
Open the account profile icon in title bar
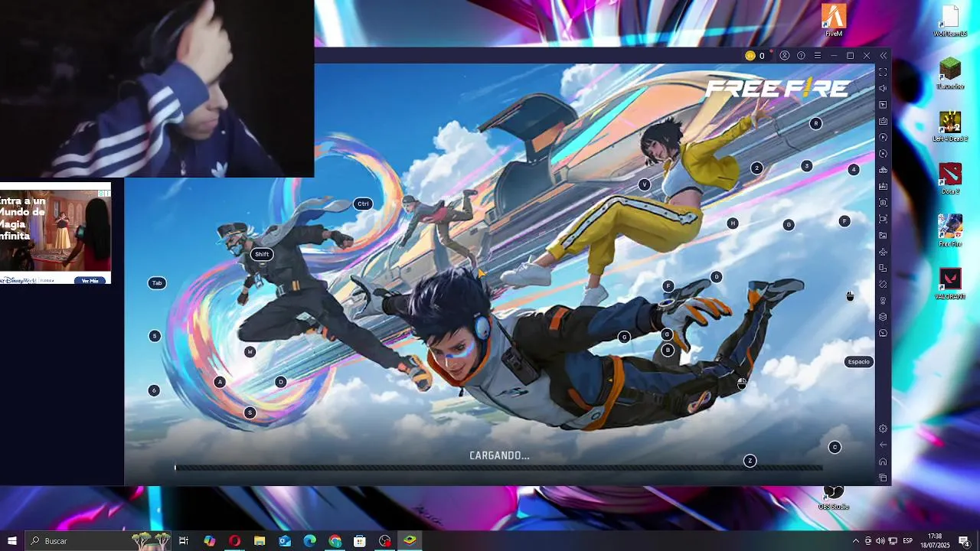pos(785,56)
